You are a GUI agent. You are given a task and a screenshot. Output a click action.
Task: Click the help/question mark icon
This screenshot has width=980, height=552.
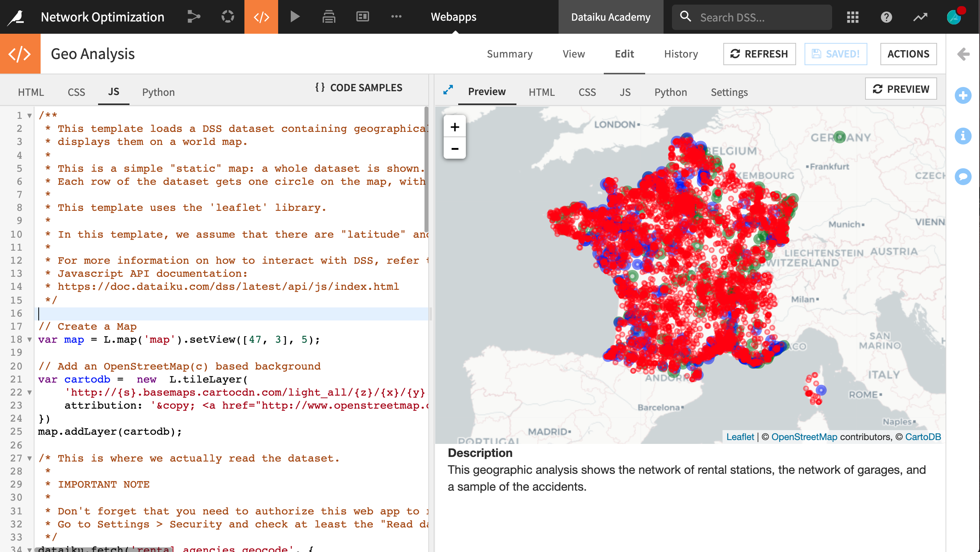tap(886, 17)
